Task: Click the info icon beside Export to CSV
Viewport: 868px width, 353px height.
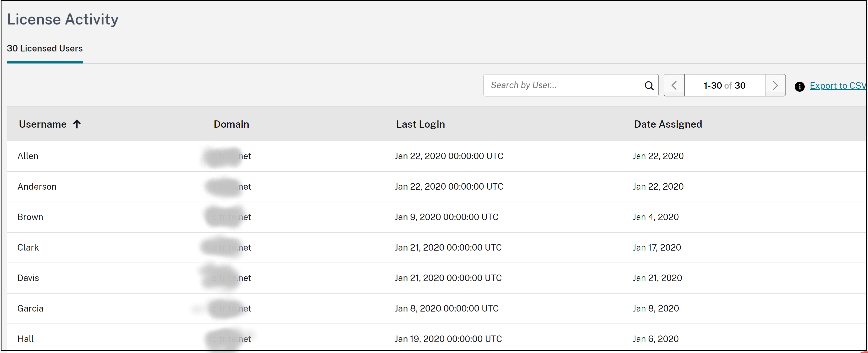Action: [x=800, y=86]
